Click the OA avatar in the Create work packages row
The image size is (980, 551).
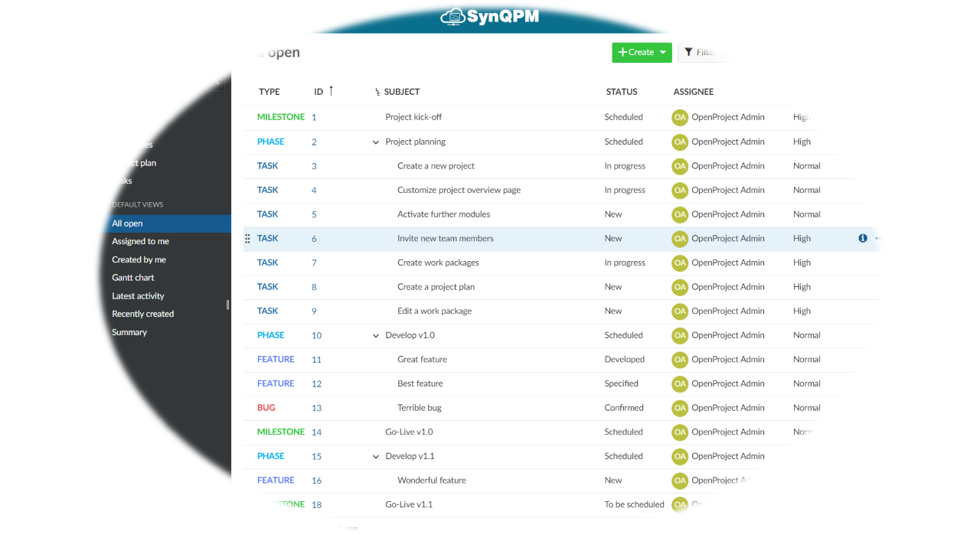pyautogui.click(x=680, y=262)
